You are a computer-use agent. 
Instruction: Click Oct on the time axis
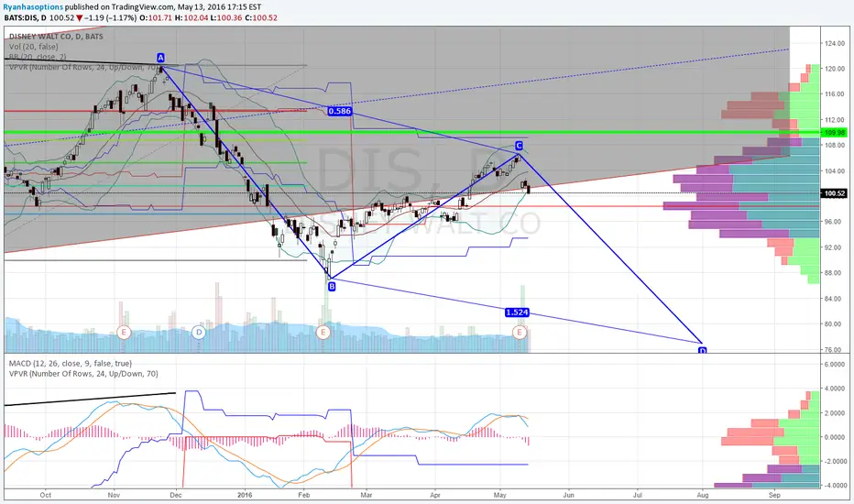click(45, 495)
